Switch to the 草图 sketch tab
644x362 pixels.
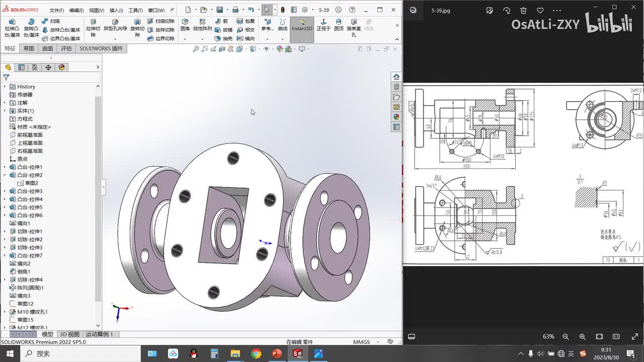pos(29,48)
